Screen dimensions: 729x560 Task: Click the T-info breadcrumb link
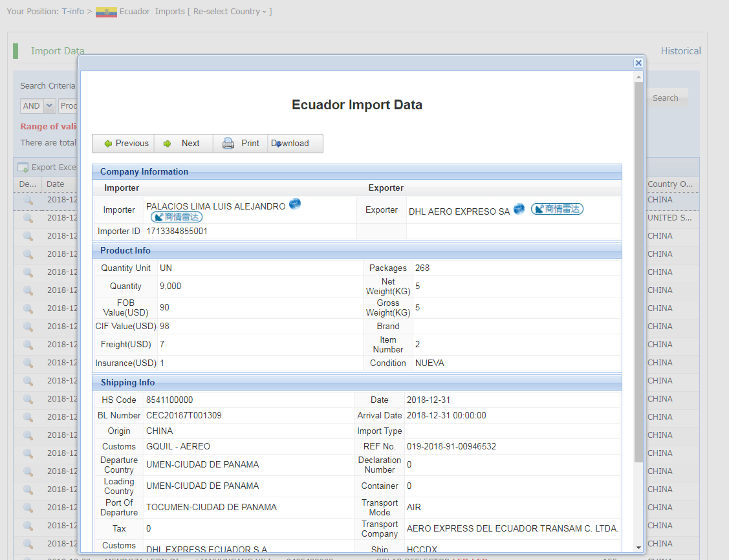[x=72, y=11]
